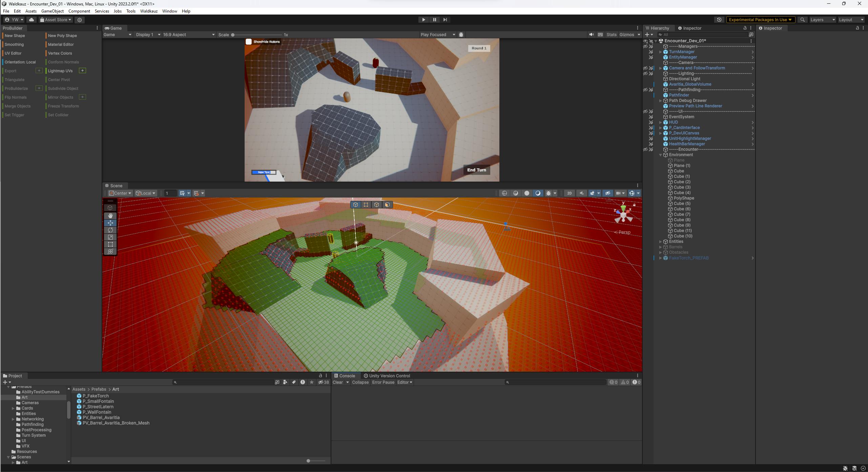Click the Step frame button
The image size is (868, 472).
click(x=445, y=20)
